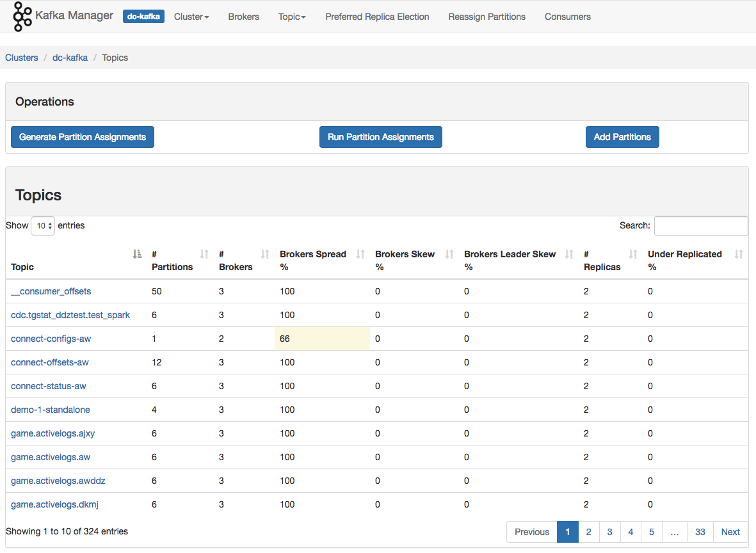The width and height of the screenshot is (756, 553).
Task: Click Generate Partition Assignments button
Action: pyautogui.click(x=83, y=137)
